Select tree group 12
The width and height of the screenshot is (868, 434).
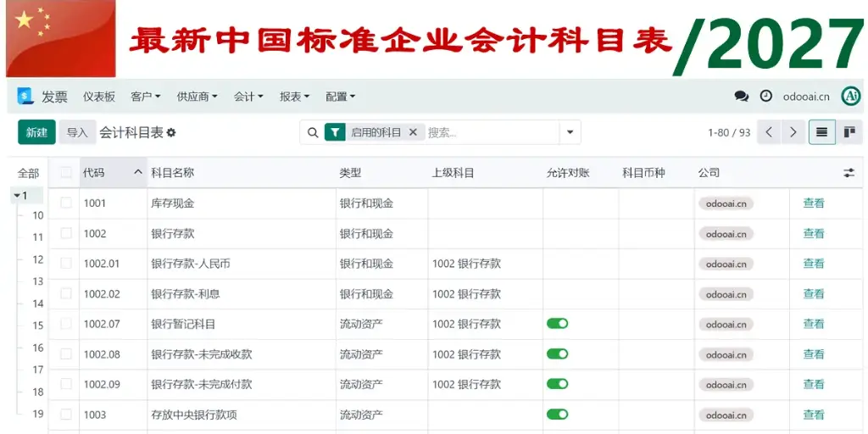37,259
